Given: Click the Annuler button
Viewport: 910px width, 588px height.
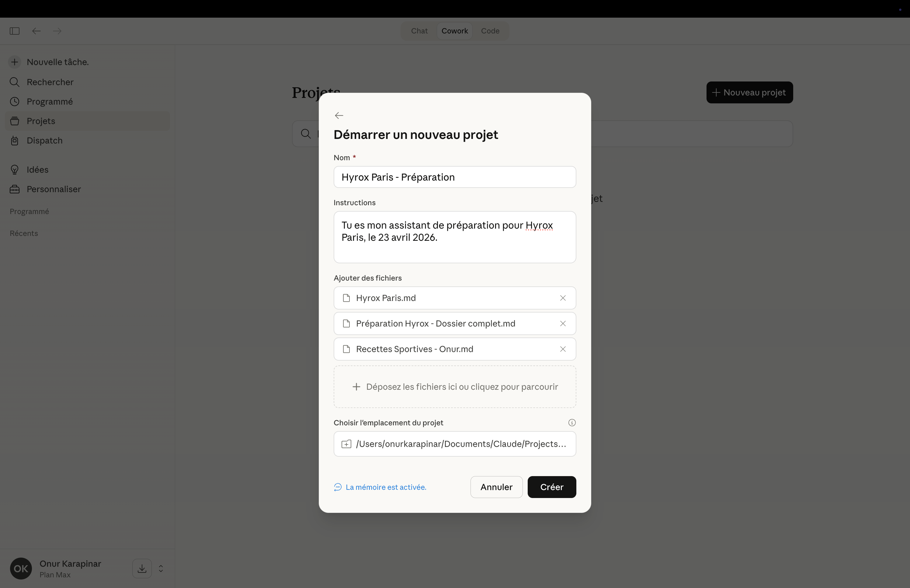Looking at the screenshot, I should (496, 487).
